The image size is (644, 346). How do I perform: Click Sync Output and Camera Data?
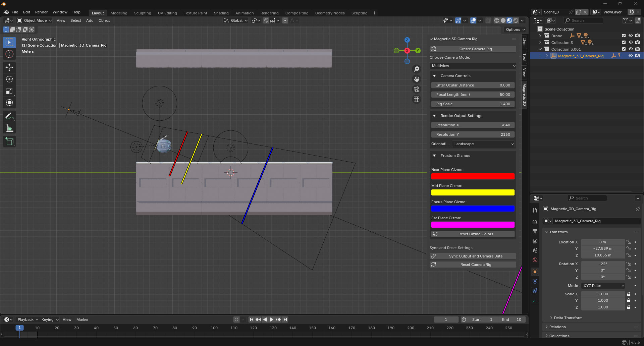473,256
